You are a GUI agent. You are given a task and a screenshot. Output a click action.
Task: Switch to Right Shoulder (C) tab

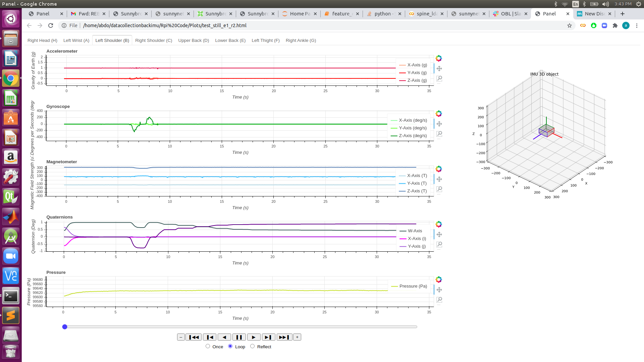[154, 41]
